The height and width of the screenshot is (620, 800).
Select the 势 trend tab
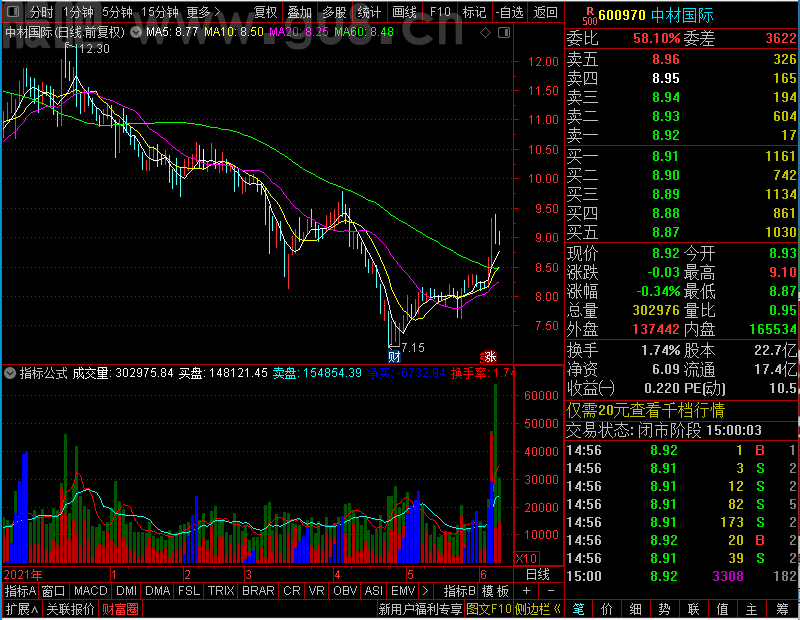coord(664,609)
